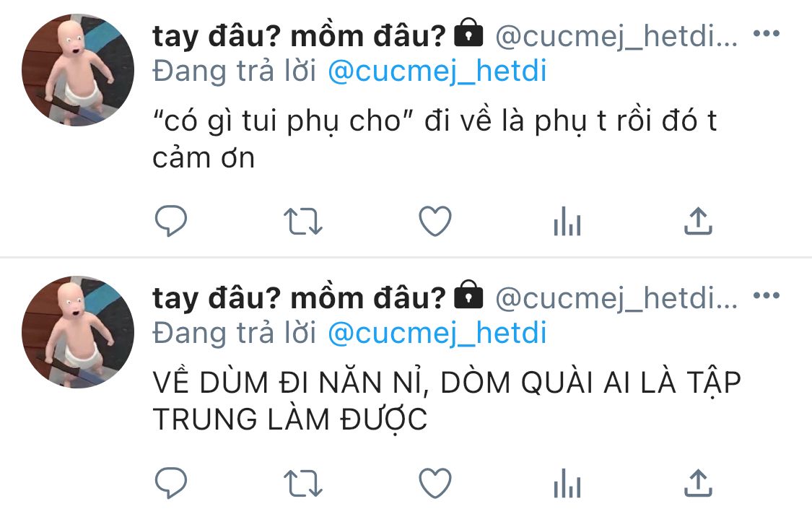Open the baby avatar on the first tweet
The image size is (812, 509).
(x=78, y=70)
